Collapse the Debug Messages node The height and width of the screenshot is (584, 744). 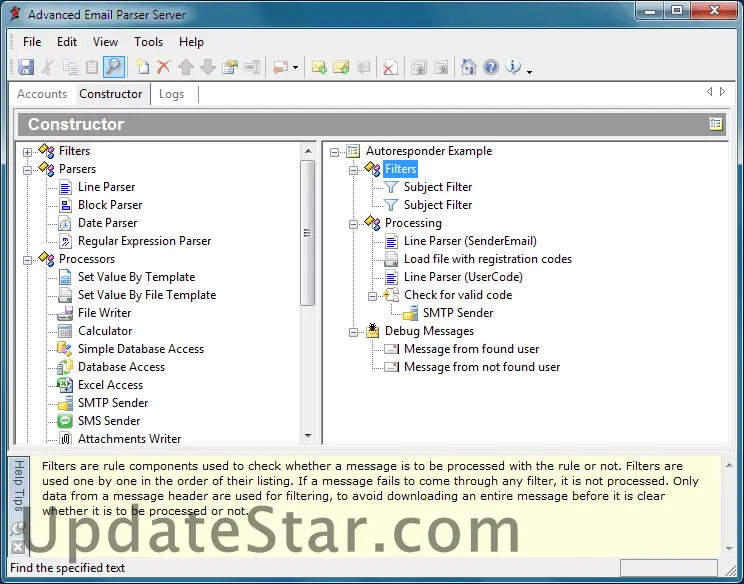(x=353, y=332)
